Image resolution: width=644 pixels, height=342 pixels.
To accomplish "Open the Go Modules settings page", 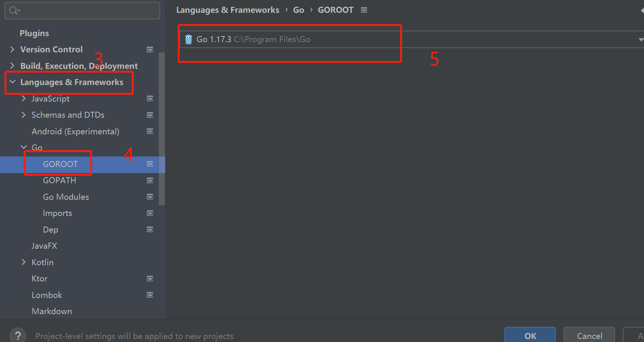I will point(66,197).
